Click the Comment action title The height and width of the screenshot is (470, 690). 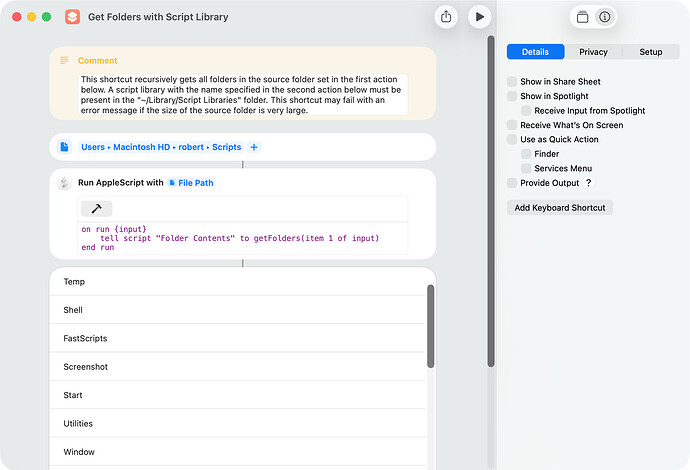pos(97,61)
